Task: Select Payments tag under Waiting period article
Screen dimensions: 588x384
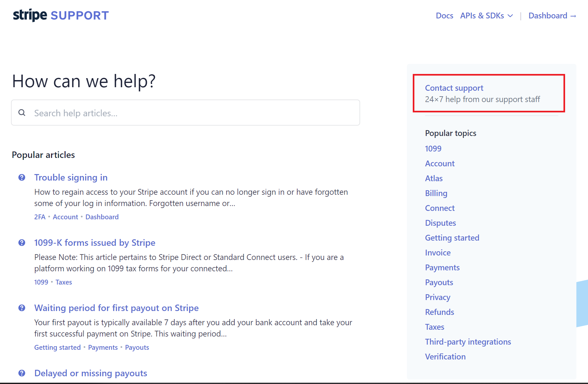Action: point(103,348)
